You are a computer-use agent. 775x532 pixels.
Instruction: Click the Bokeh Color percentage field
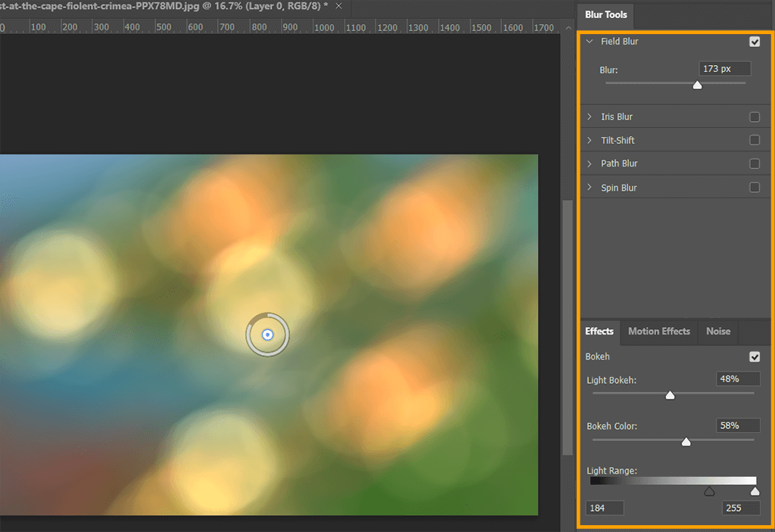pyautogui.click(x=738, y=425)
